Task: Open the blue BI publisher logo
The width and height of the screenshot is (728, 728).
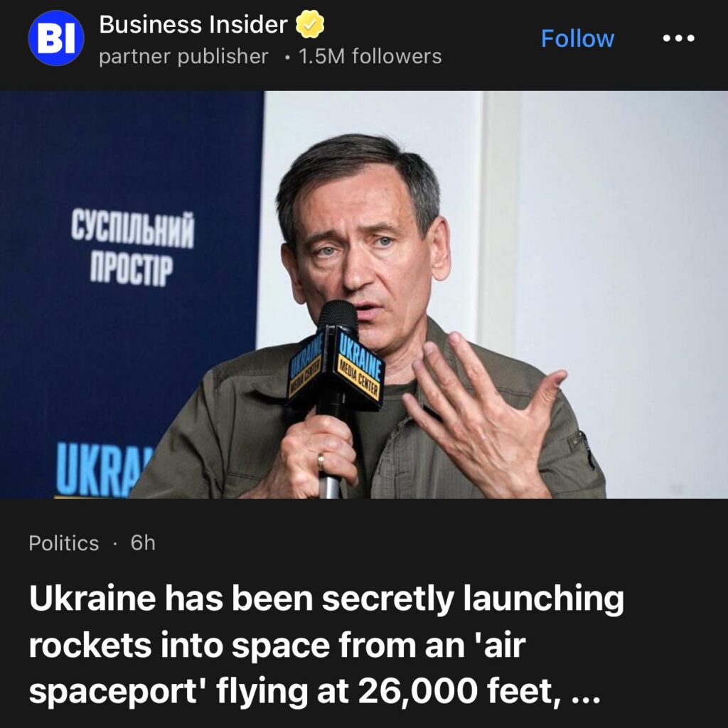Action: [56, 38]
